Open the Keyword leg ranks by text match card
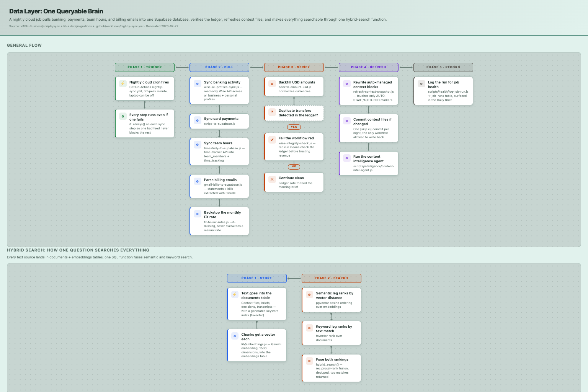588x392 pixels. 332,333
